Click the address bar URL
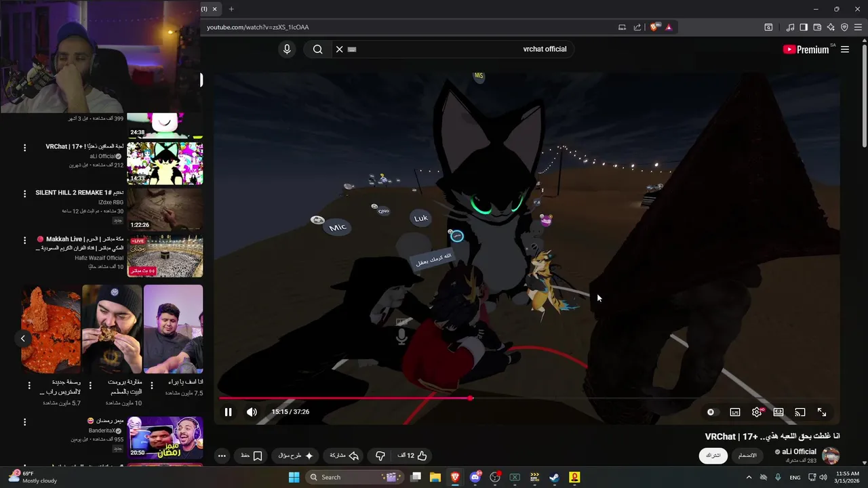 258,27
